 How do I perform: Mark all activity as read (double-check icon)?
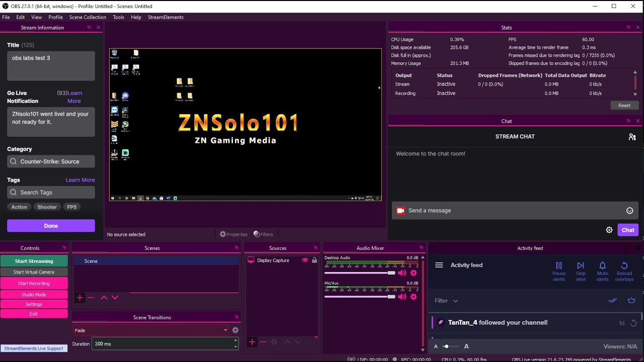click(x=612, y=301)
